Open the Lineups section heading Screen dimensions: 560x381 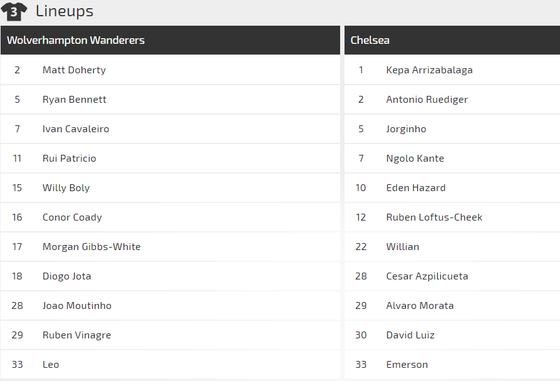[x=65, y=11]
